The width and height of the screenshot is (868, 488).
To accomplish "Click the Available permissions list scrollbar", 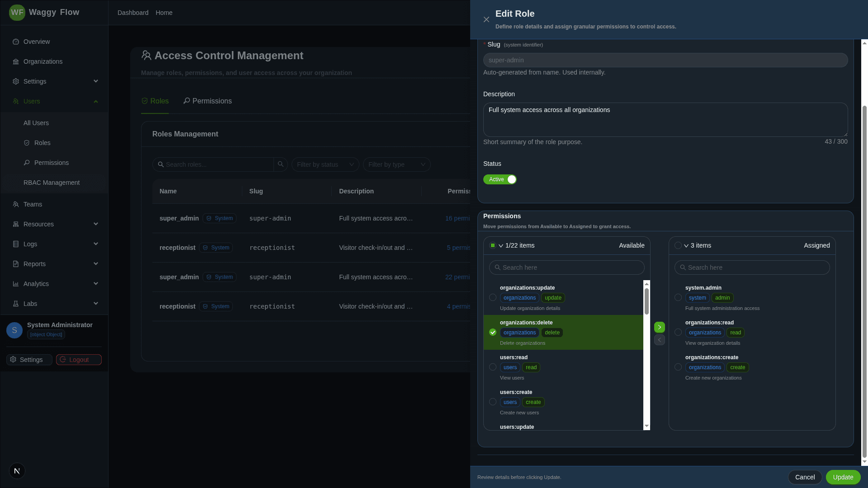I will pos(646,301).
